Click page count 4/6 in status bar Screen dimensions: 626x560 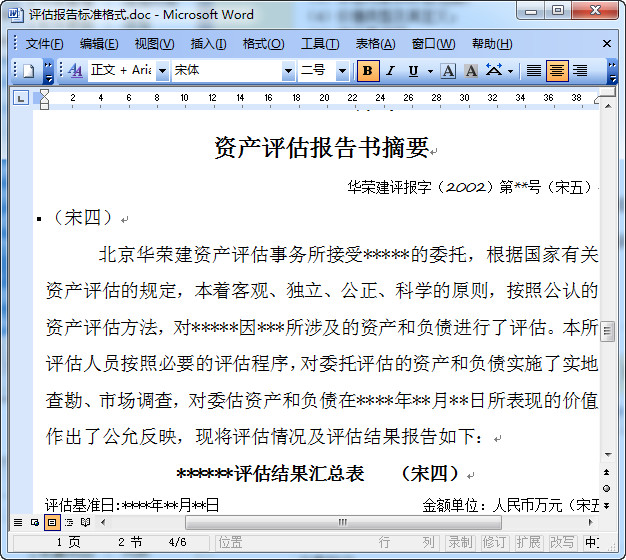[x=177, y=542]
